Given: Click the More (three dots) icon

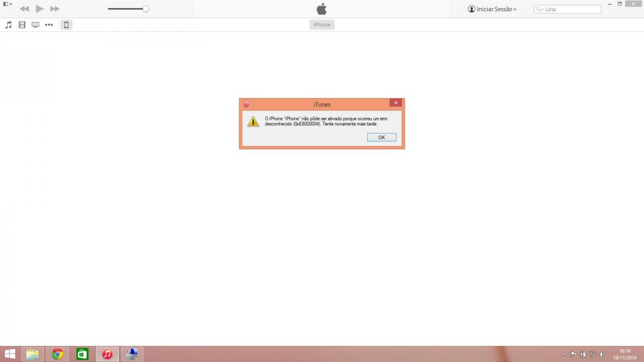Looking at the screenshot, I should point(49,25).
